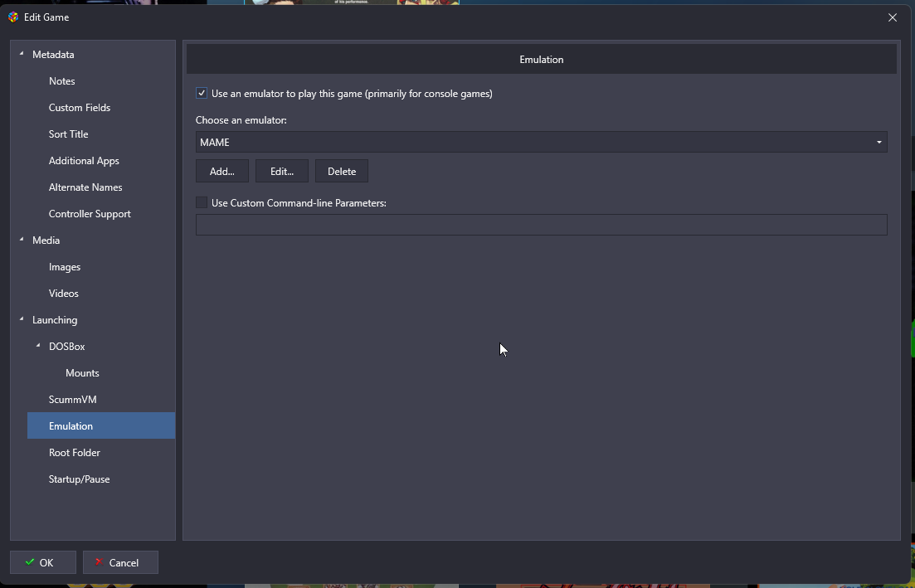Open the Videos page
915x588 pixels.
(64, 294)
